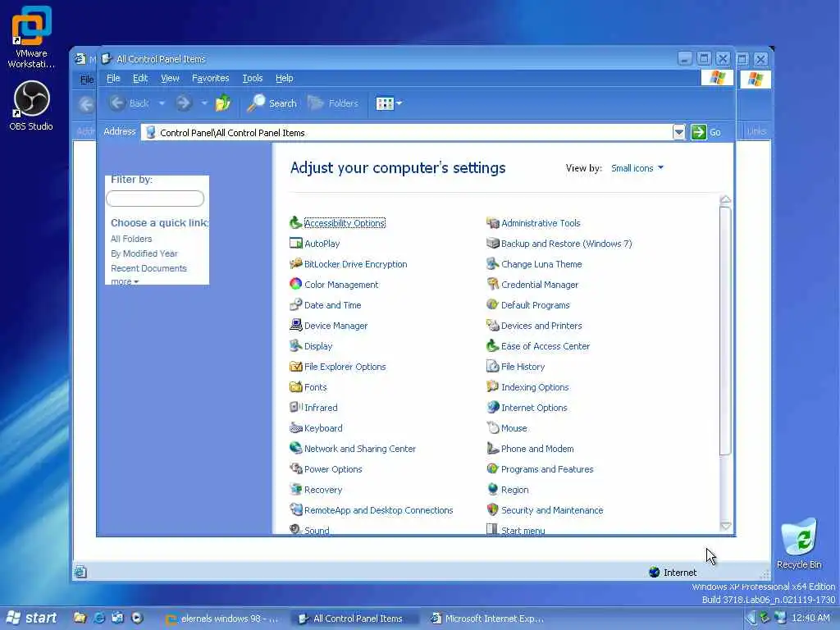Click the Mouse link text
The width and height of the screenshot is (840, 630).
click(514, 428)
